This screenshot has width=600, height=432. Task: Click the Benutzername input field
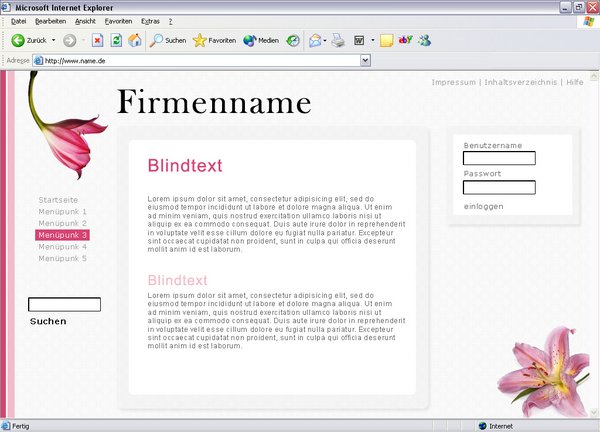[x=499, y=158]
